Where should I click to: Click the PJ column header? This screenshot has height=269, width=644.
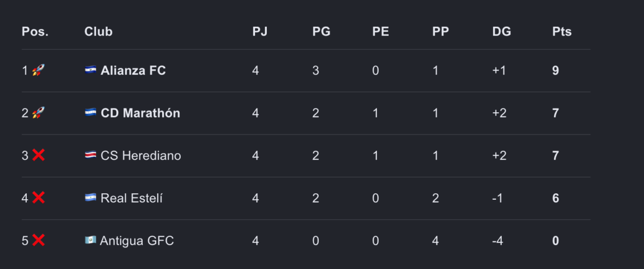click(260, 32)
